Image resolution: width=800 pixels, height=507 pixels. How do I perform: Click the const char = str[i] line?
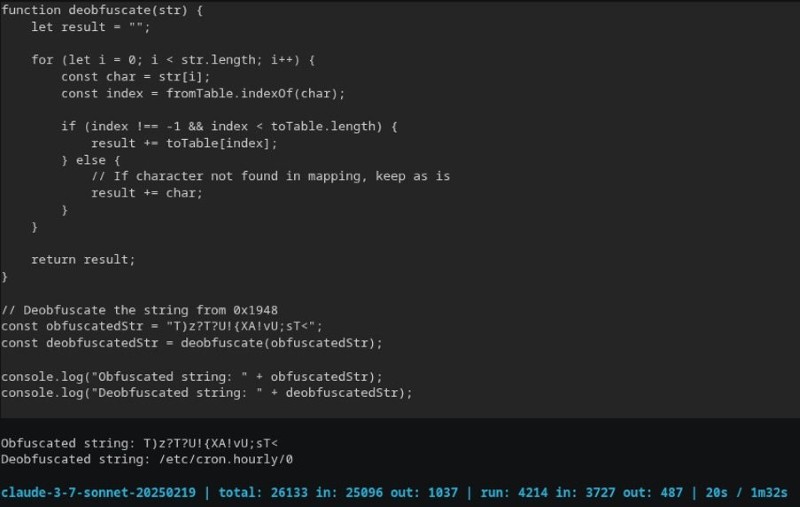coord(135,77)
